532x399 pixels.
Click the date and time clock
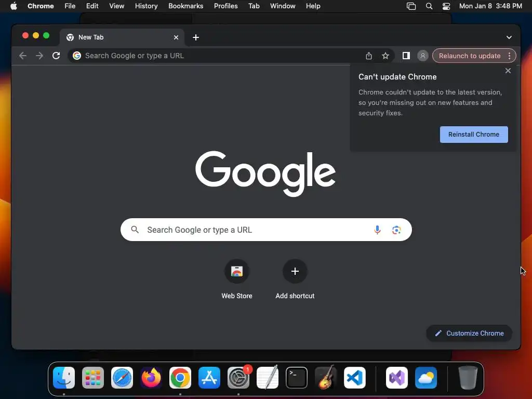[490, 6]
